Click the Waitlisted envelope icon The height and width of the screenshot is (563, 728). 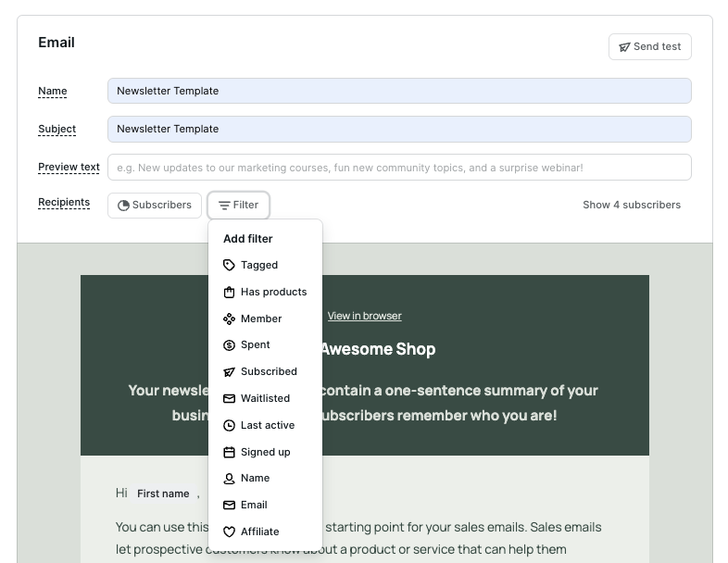(x=229, y=399)
